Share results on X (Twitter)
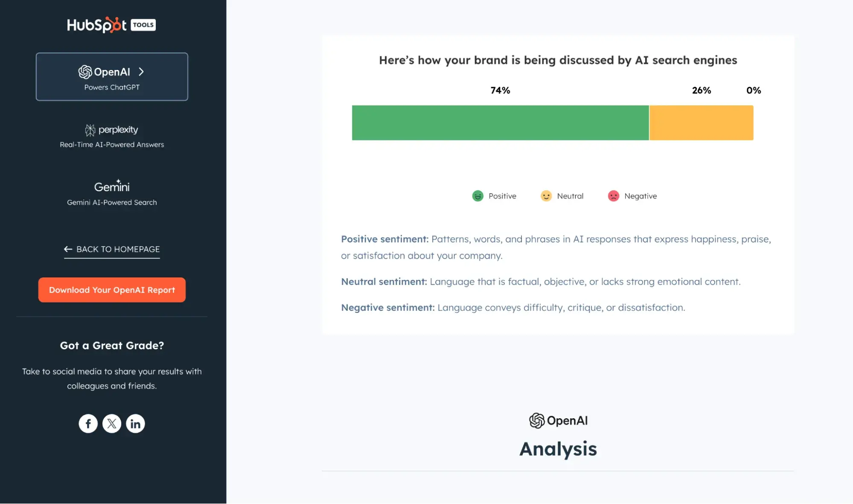 [x=112, y=424]
